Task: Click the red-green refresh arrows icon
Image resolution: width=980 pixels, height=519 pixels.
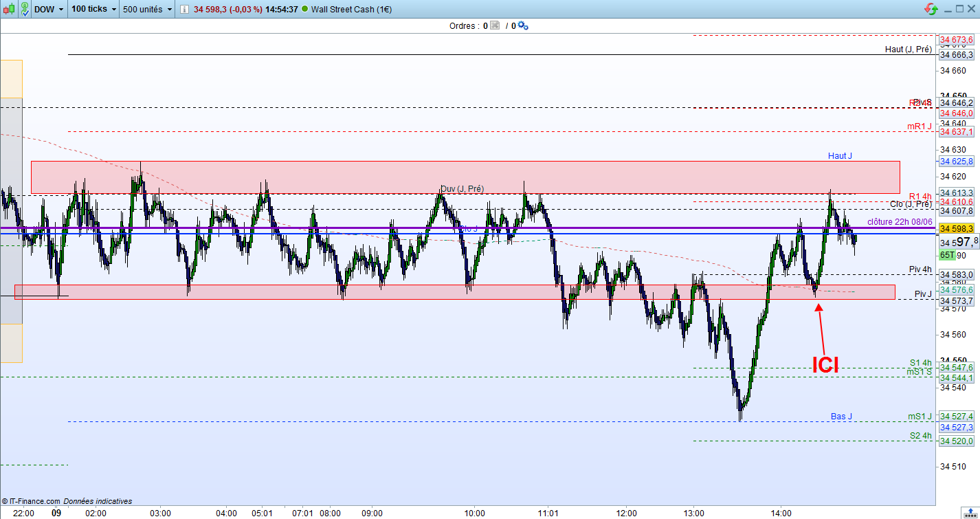Action: [931, 9]
